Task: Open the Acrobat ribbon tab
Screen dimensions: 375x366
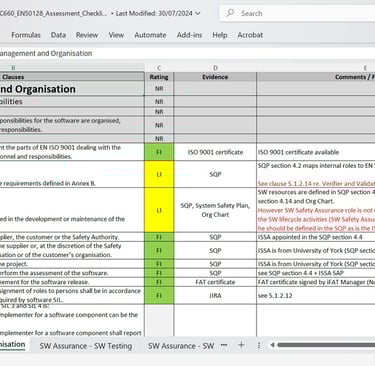Action: (250, 35)
